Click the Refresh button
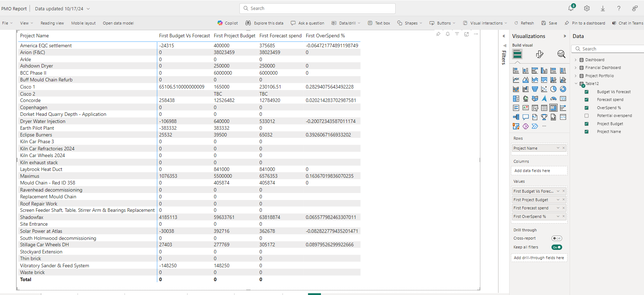644x295 pixels. pos(524,23)
